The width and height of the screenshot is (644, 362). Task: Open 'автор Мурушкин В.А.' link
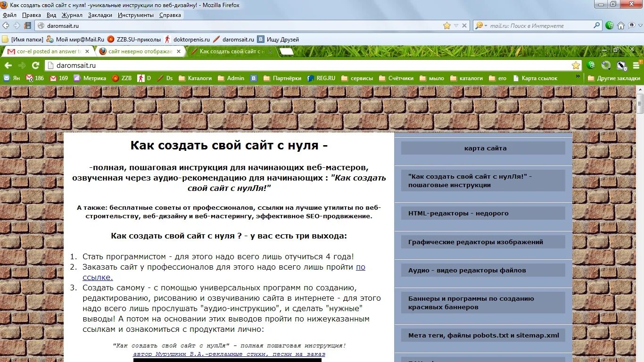[x=229, y=354]
